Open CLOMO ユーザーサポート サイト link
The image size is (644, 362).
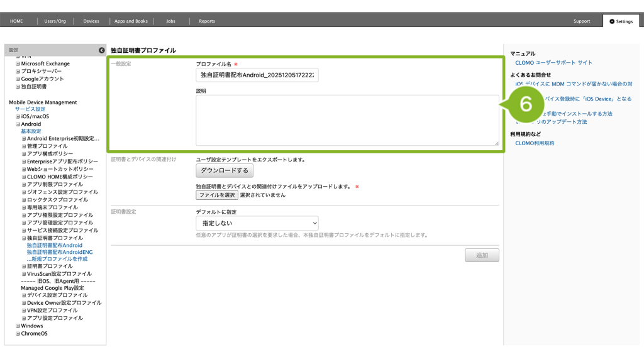(553, 63)
